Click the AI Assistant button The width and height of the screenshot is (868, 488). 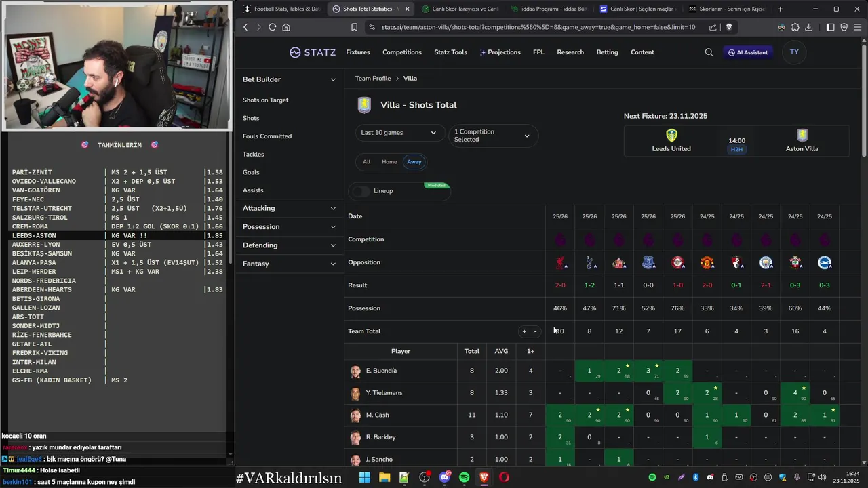pos(748,52)
